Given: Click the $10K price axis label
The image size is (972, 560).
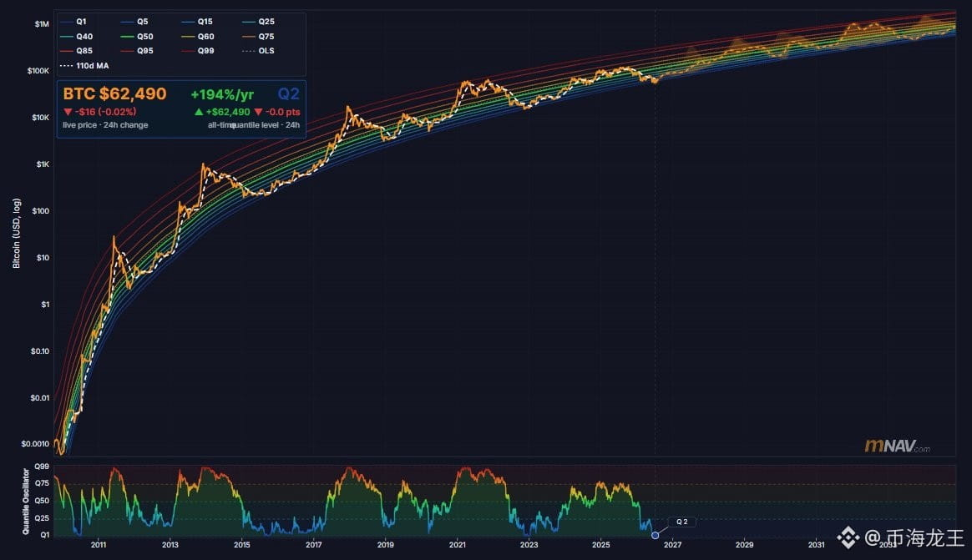Looking at the screenshot, I should 40,118.
